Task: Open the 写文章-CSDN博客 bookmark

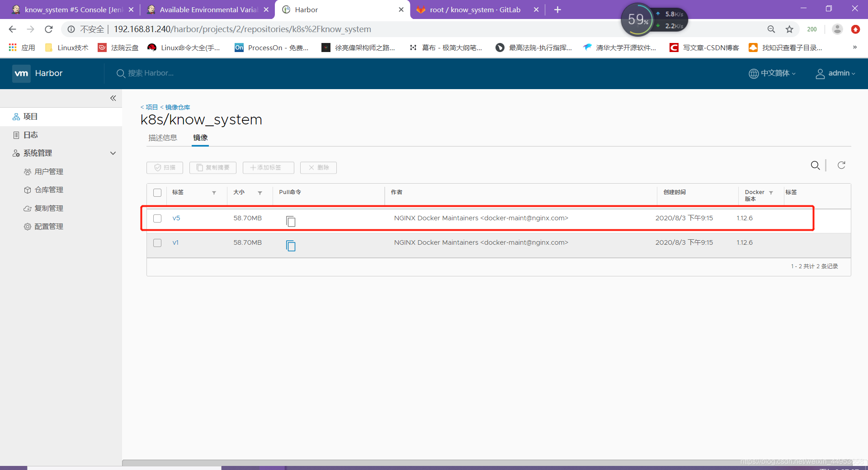Action: pos(704,47)
